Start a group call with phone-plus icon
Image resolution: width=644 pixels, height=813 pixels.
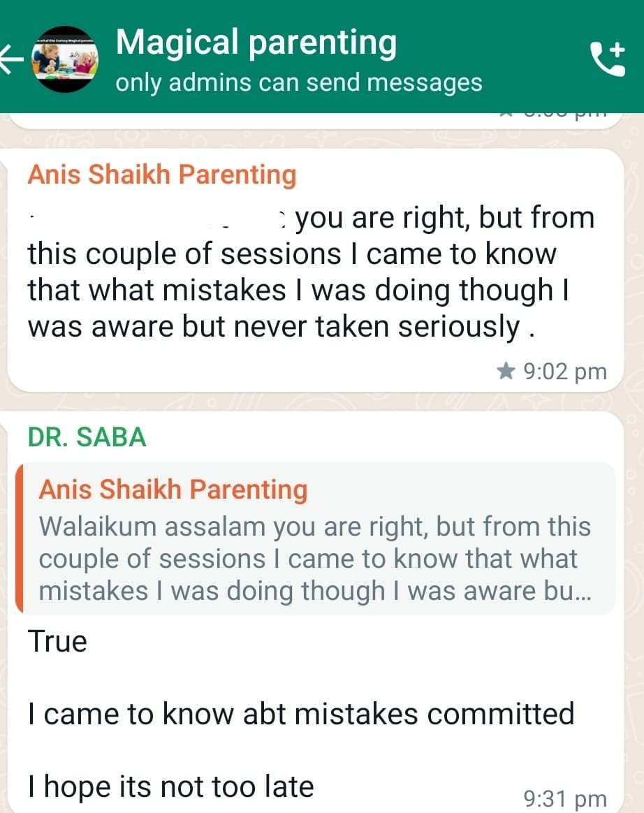pos(608,59)
